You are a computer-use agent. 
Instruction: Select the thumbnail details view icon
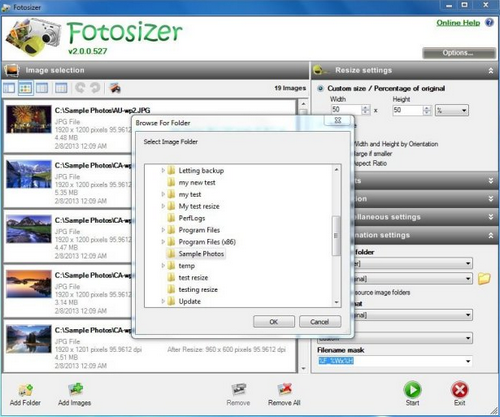click(x=25, y=88)
